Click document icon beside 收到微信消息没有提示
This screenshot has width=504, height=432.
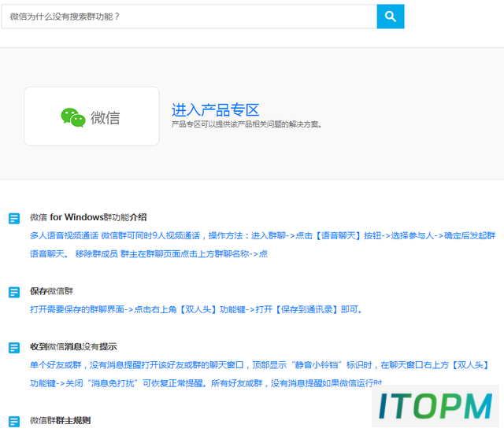(14, 348)
